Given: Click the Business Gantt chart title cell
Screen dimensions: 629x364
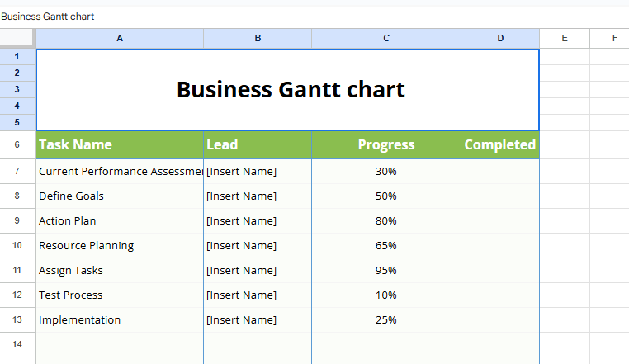Looking at the screenshot, I should (287, 89).
